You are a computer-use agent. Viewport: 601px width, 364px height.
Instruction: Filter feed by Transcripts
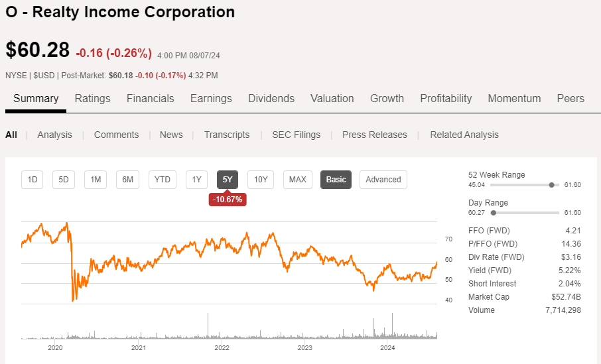pos(227,135)
